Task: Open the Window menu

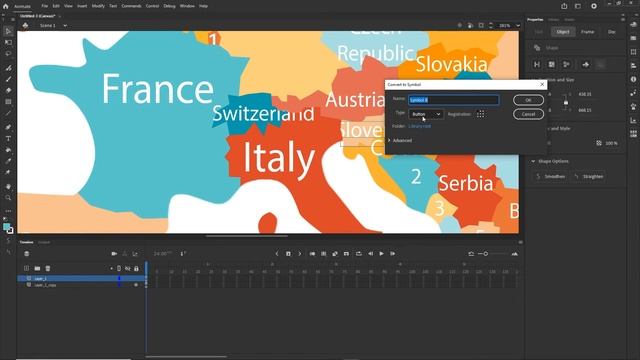Action: pos(187,6)
